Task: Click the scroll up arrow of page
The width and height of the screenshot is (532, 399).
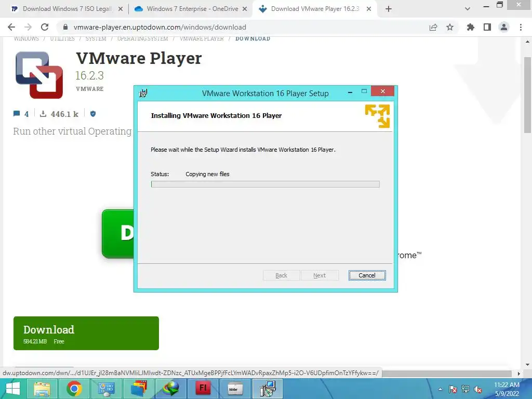Action: 527,42
